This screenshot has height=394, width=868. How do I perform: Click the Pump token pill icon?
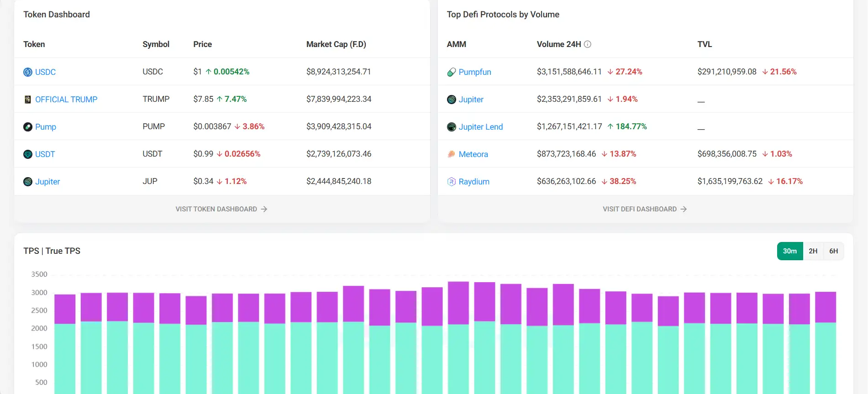[x=28, y=127]
